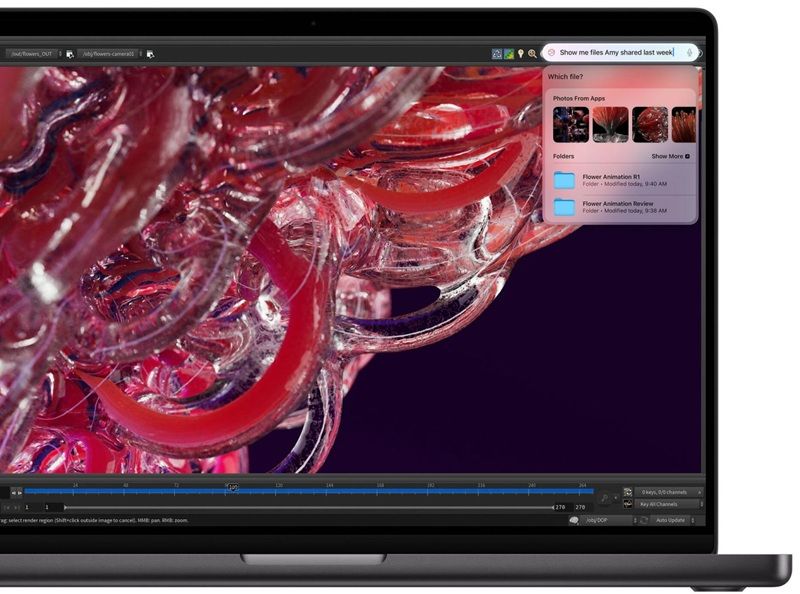Click the icon right of flowers-camera01 path
Viewport: 800px width, 594px height.
pyautogui.click(x=150, y=54)
